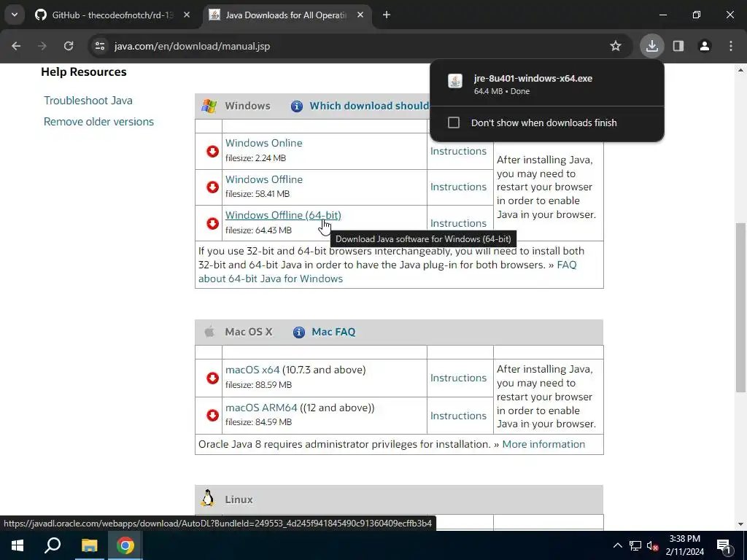
Task: Open Instructions for macOS ARM64
Action: click(x=458, y=416)
